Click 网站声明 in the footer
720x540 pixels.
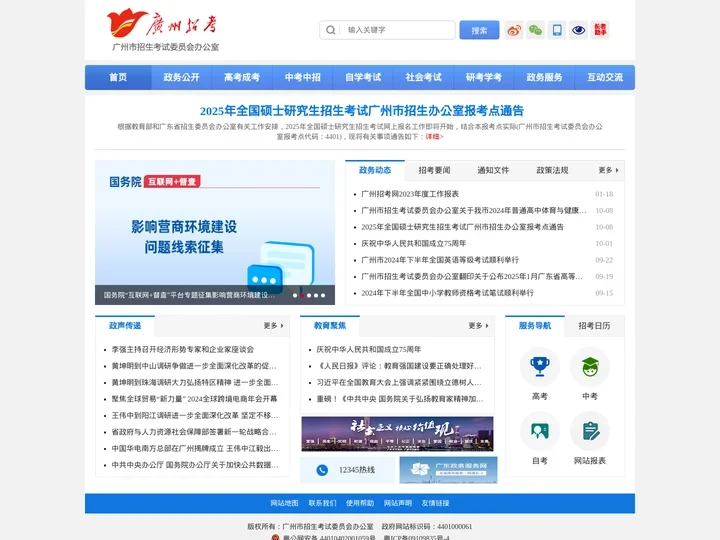tap(398, 503)
